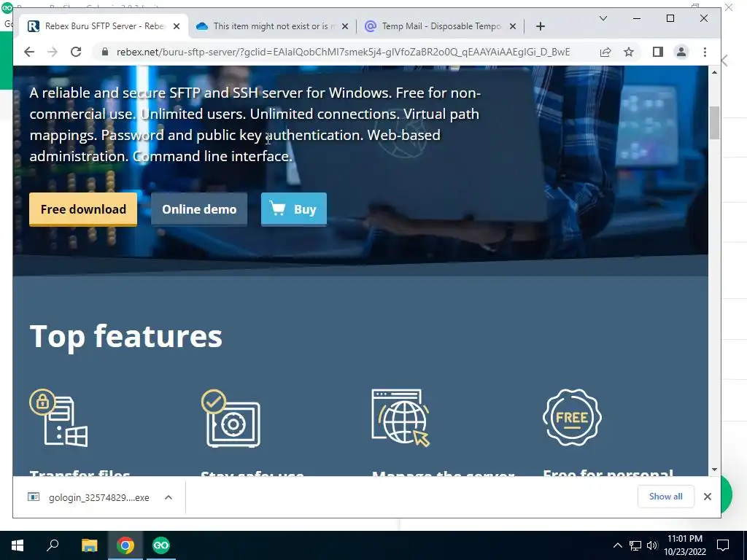Close the Rebex Buru SFTP Server tab
This screenshot has width=747, height=560.
[x=177, y=26]
